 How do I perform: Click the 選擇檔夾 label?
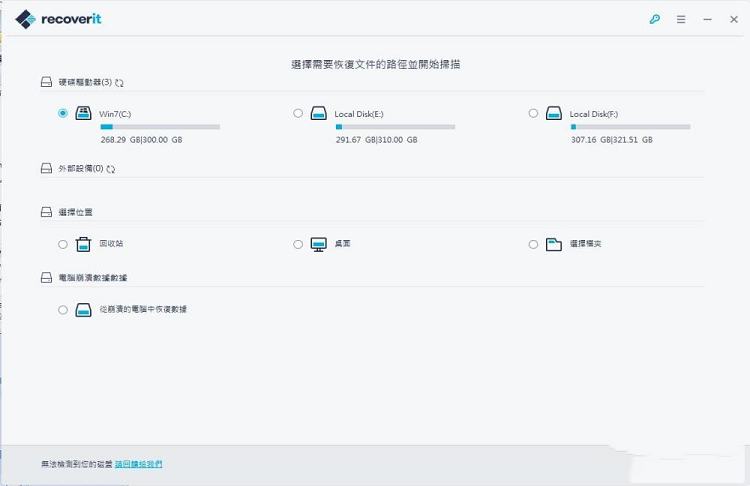585,243
